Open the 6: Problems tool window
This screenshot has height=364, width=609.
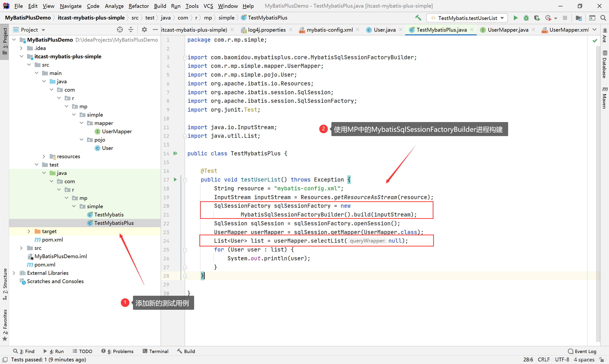pyautogui.click(x=118, y=351)
